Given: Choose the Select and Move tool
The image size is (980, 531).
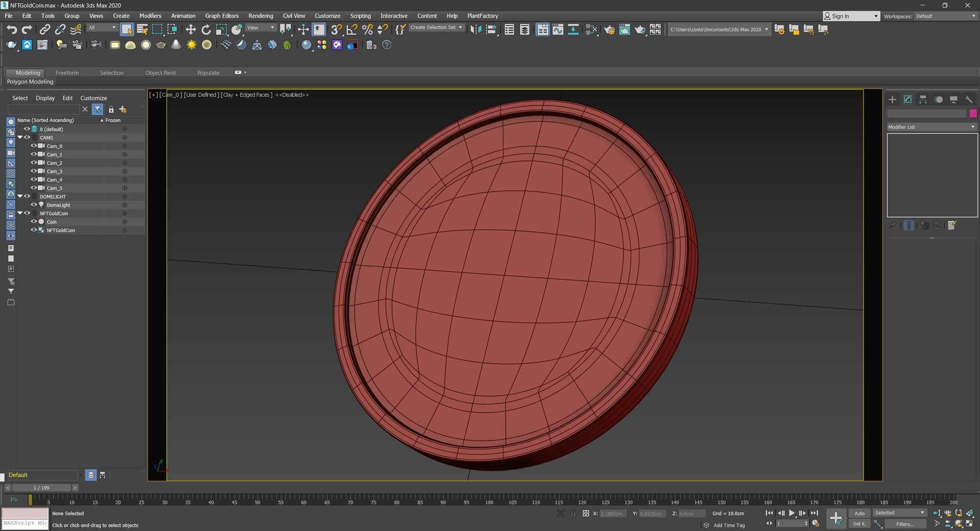Looking at the screenshot, I should [191, 30].
